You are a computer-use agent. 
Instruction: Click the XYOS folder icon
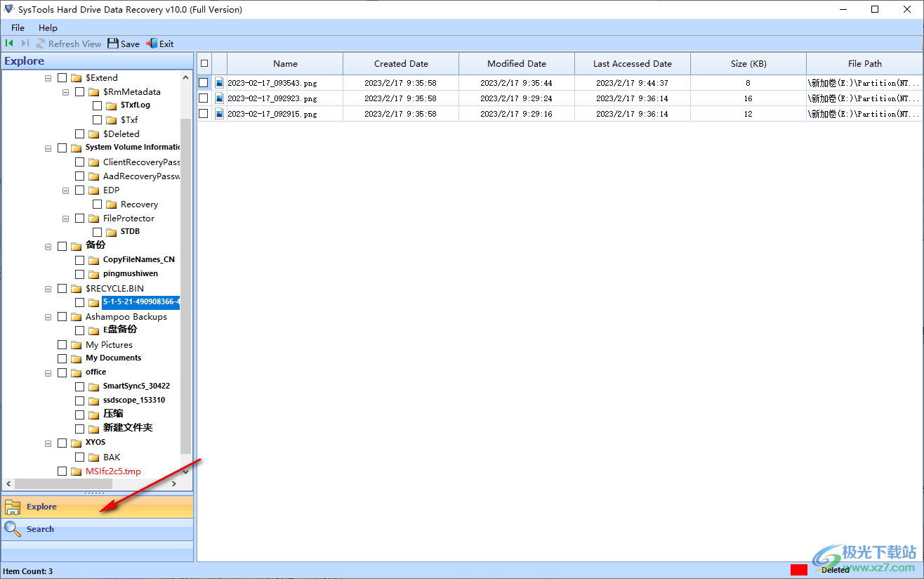(77, 443)
